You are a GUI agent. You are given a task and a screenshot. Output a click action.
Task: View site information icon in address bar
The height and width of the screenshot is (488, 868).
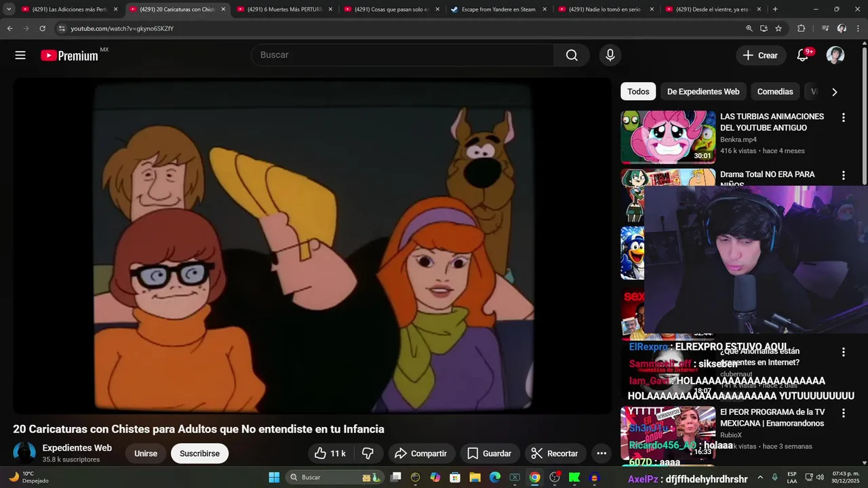[62, 28]
